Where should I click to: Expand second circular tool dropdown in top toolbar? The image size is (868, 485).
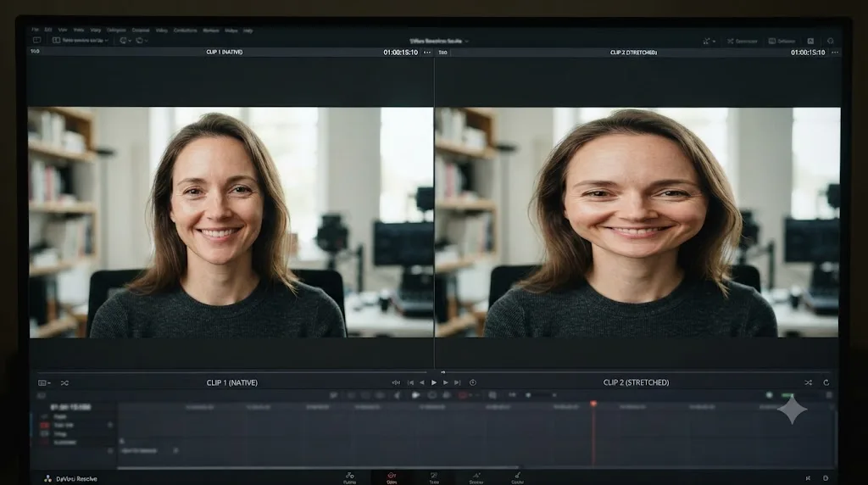pos(142,41)
